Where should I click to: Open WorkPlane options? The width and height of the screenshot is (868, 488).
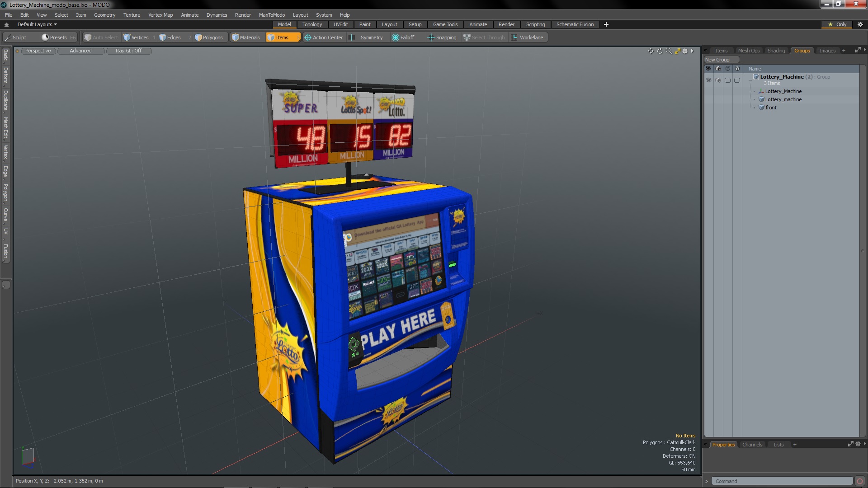click(x=528, y=38)
